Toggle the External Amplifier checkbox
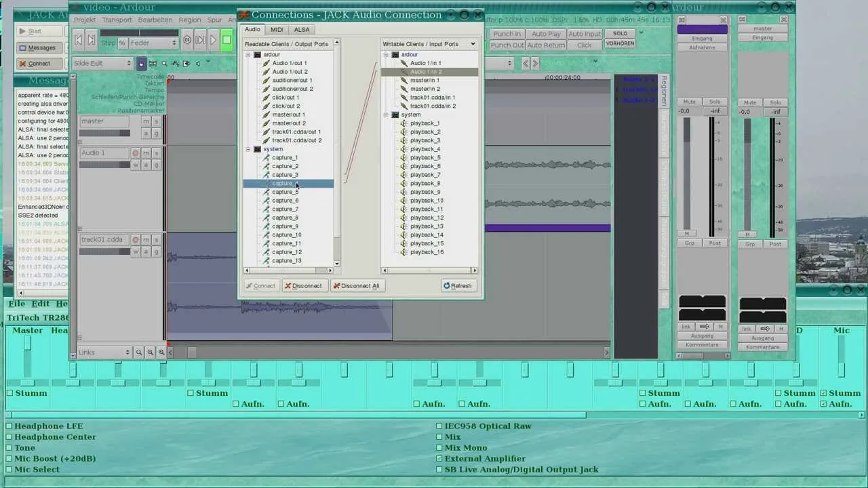Screen dimensions: 868x488 tap(439, 459)
